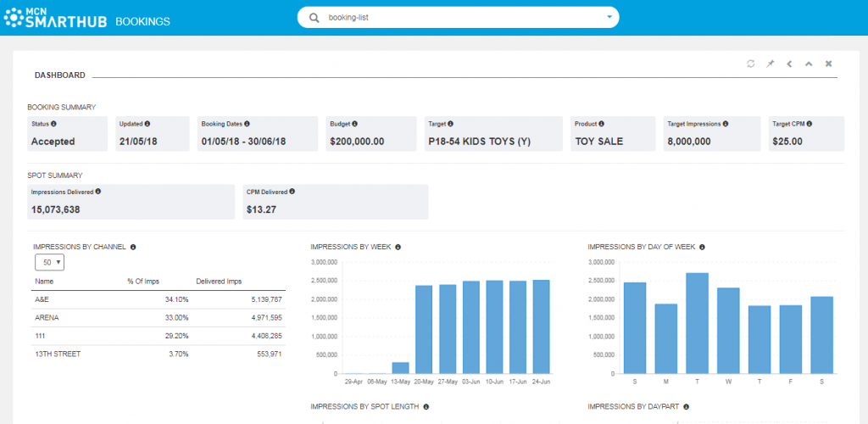
Task: Click the 8,000,000 target impressions value
Action: point(689,141)
